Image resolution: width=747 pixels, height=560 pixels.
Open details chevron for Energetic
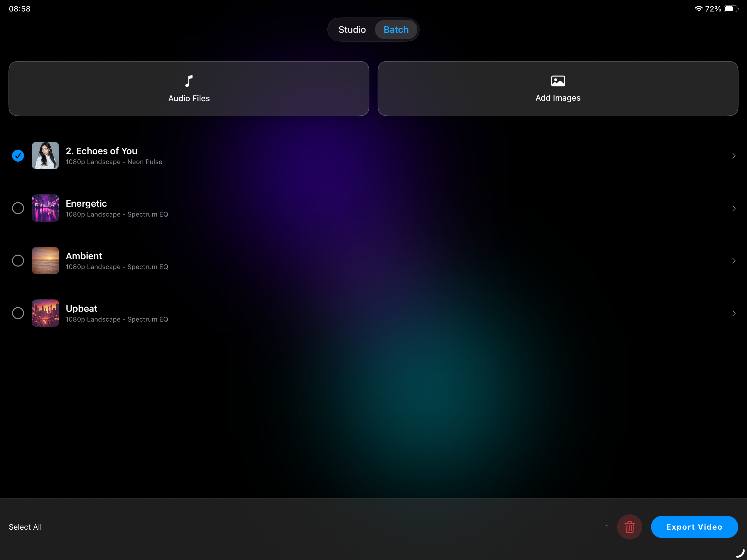[734, 208]
